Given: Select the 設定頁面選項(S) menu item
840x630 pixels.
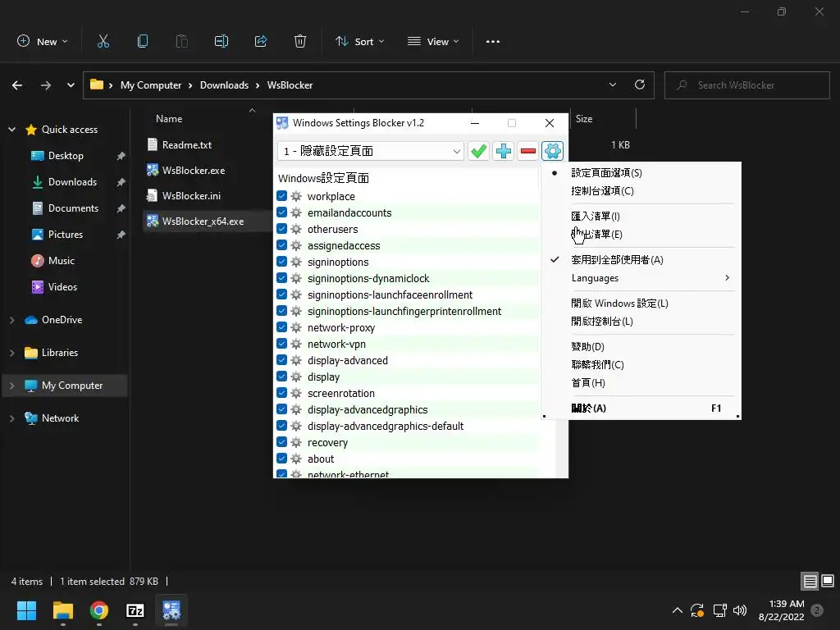Looking at the screenshot, I should click(641, 172).
